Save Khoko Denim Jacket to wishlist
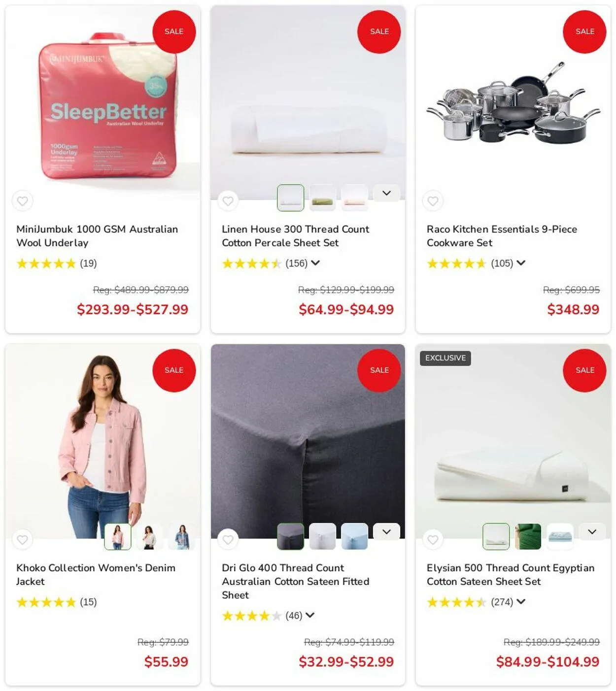 pyautogui.click(x=22, y=540)
